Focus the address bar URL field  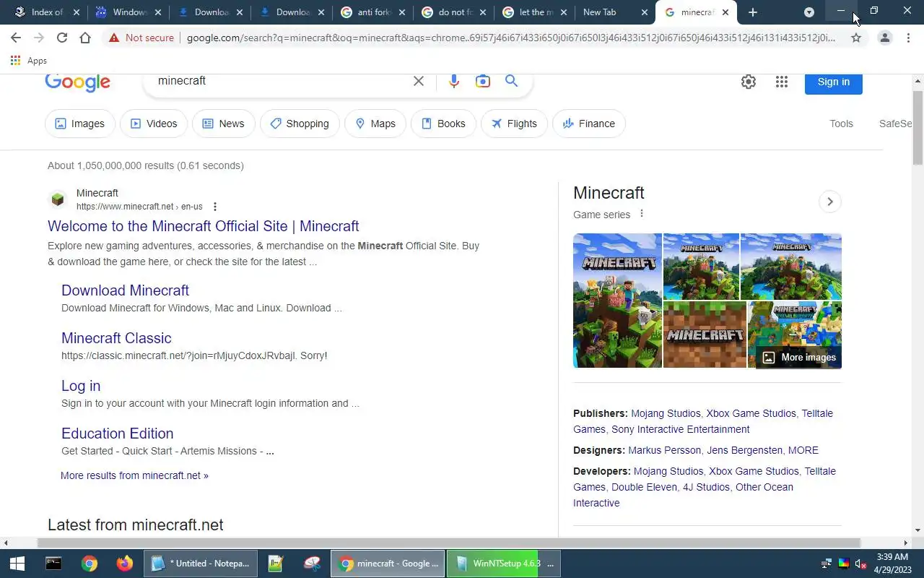coord(510,38)
